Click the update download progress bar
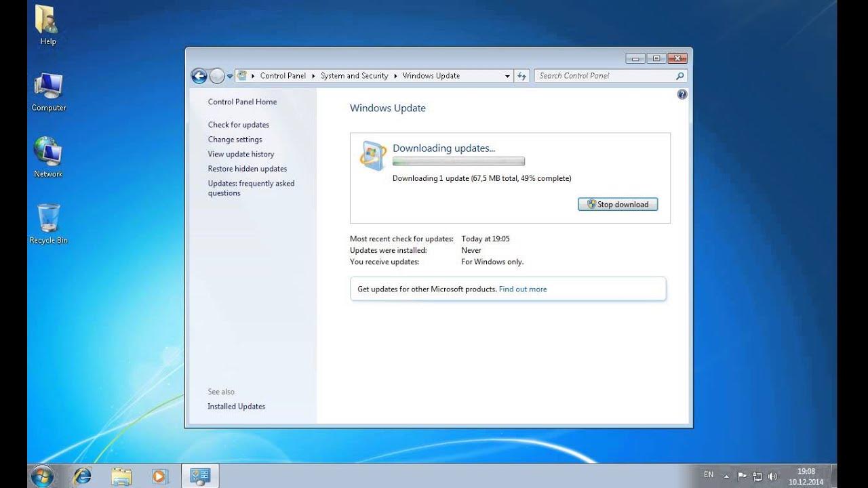The width and height of the screenshot is (868, 488). (458, 161)
